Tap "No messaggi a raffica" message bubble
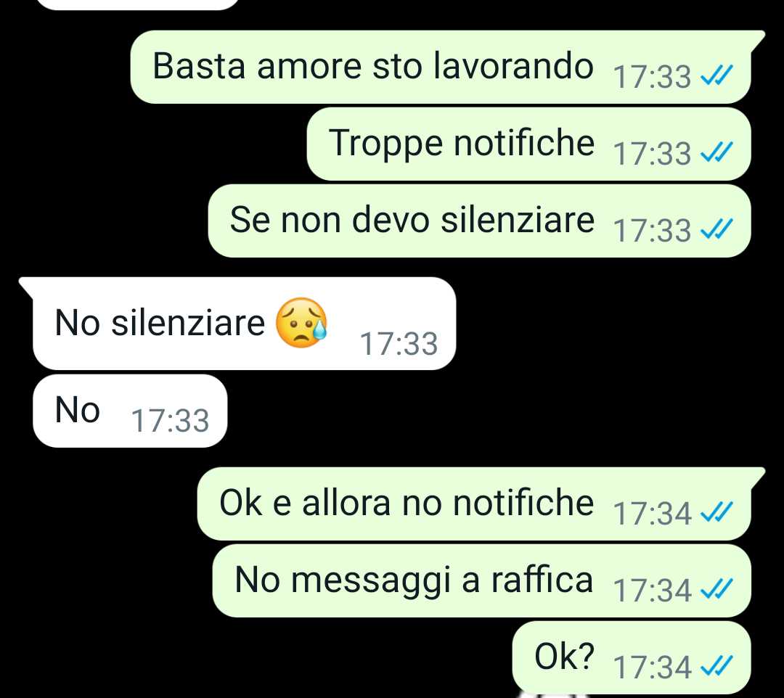This screenshot has width=784, height=698. [482, 580]
